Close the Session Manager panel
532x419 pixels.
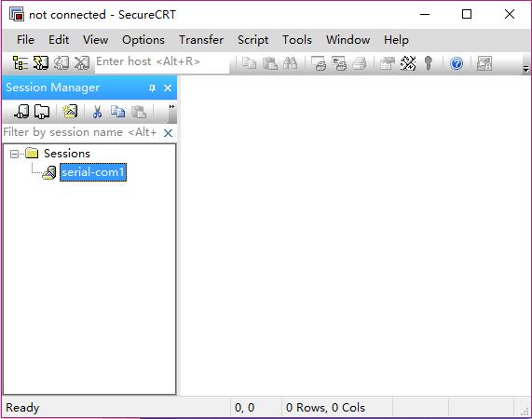tap(168, 88)
